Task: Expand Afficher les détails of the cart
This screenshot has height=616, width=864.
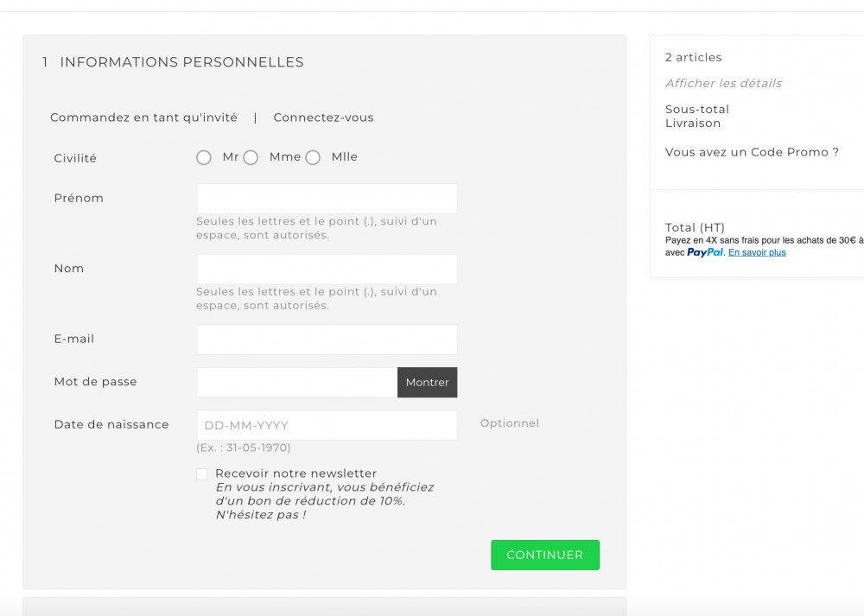Action: pos(723,84)
